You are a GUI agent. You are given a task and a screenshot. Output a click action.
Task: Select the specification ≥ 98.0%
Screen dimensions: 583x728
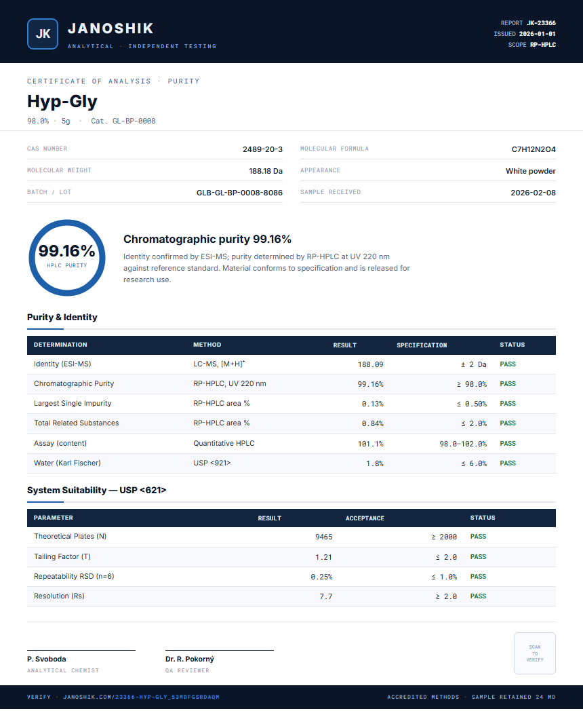click(x=472, y=384)
